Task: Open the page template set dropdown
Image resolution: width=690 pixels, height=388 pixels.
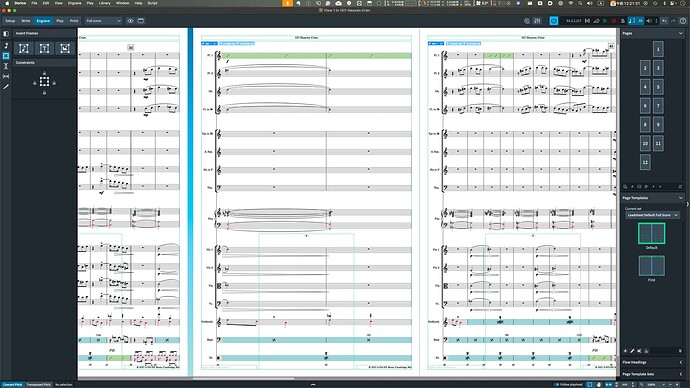Action: click(653, 215)
